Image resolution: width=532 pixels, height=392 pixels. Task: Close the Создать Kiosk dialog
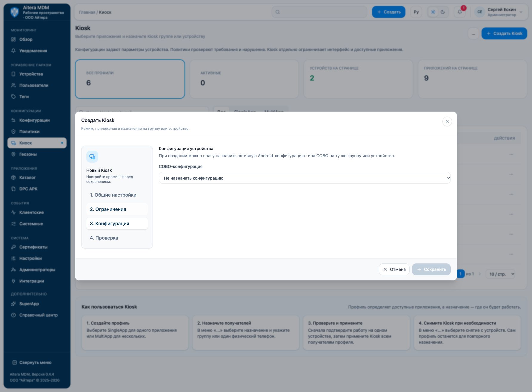coord(447,121)
